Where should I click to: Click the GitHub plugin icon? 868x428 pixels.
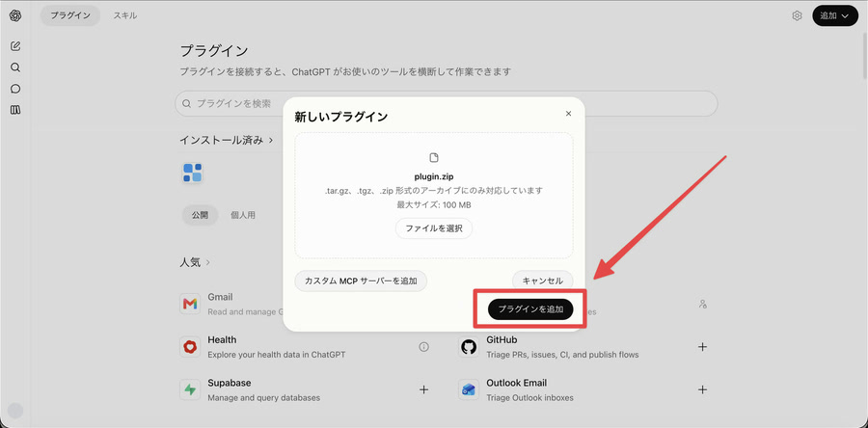[x=469, y=347]
